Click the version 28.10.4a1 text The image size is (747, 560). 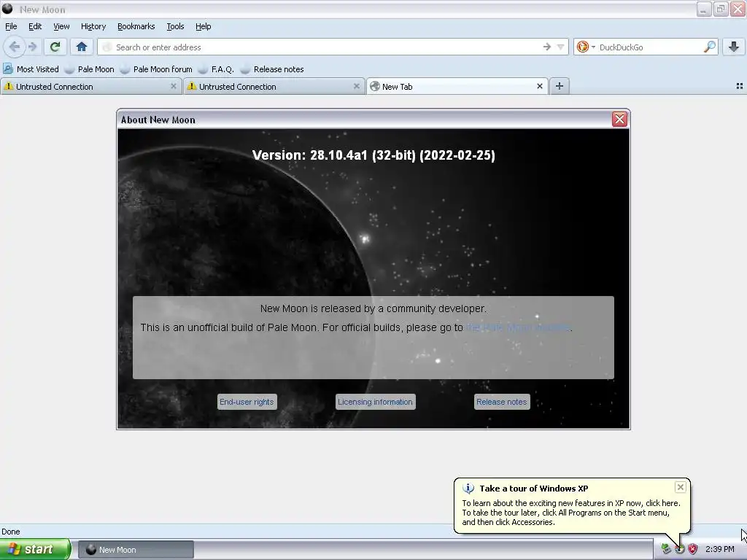(373, 155)
